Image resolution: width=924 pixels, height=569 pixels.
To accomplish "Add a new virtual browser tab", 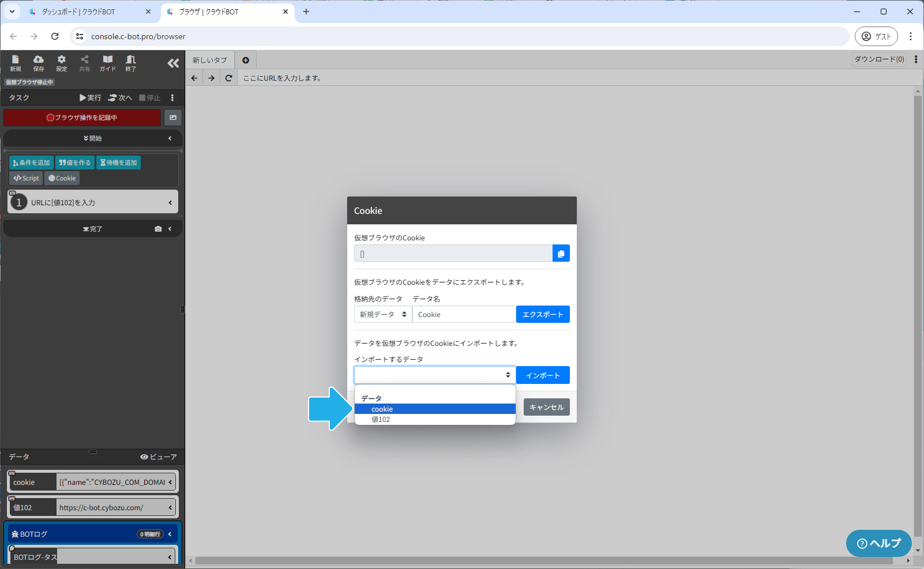I will (246, 60).
